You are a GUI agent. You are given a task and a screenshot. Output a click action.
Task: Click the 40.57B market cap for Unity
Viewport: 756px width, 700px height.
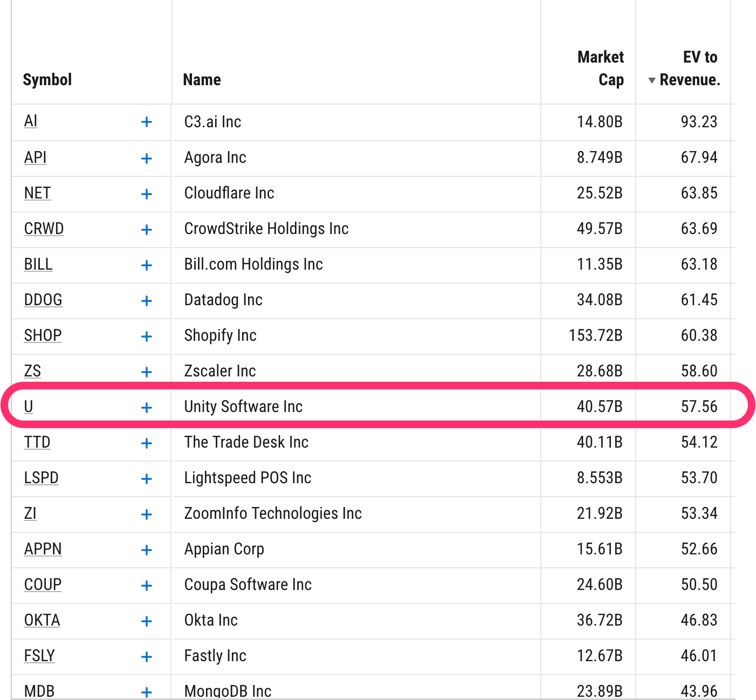[600, 407]
